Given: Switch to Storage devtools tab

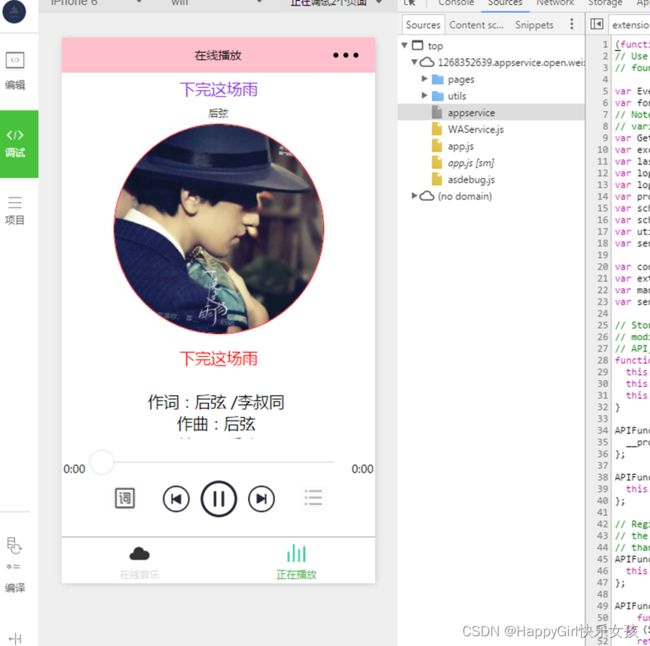Looking at the screenshot, I should (605, 3).
